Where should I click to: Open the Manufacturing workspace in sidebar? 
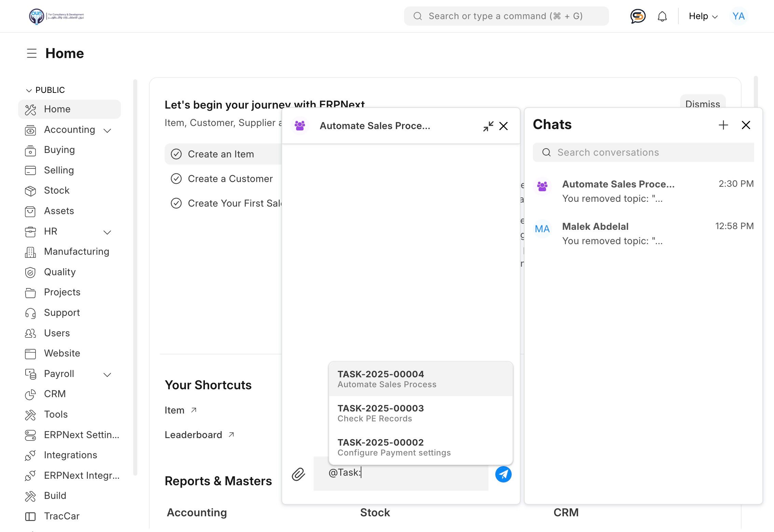77,252
